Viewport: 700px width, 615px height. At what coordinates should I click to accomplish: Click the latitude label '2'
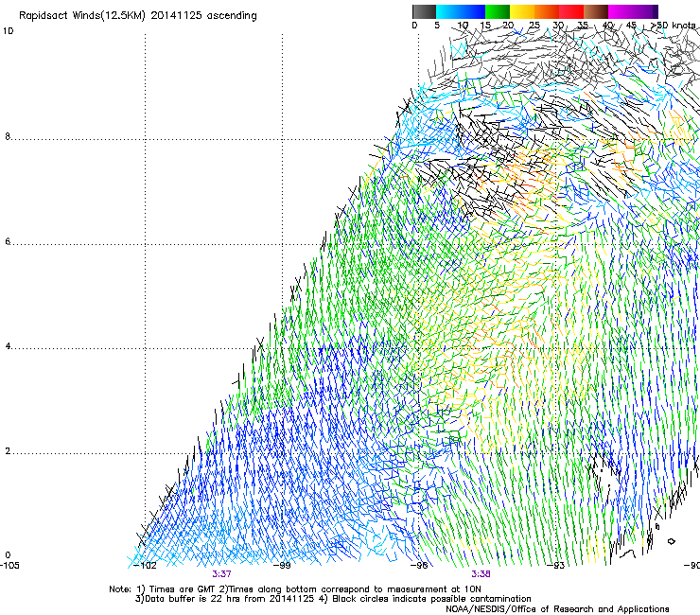(x=8, y=451)
